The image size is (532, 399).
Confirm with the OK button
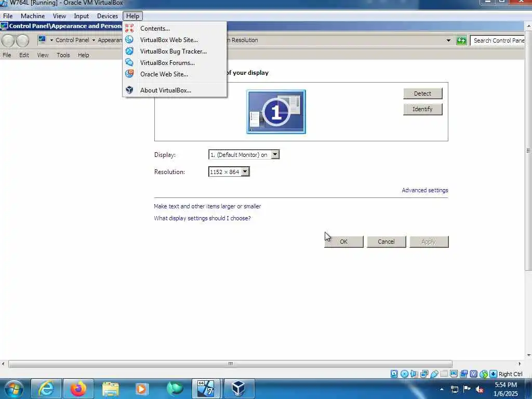pyautogui.click(x=344, y=242)
